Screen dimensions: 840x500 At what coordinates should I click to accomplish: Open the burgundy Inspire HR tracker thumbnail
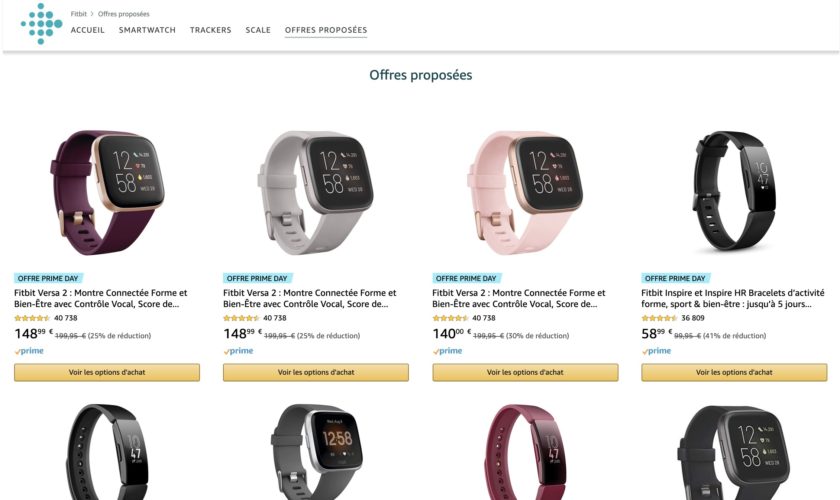tap(525, 452)
